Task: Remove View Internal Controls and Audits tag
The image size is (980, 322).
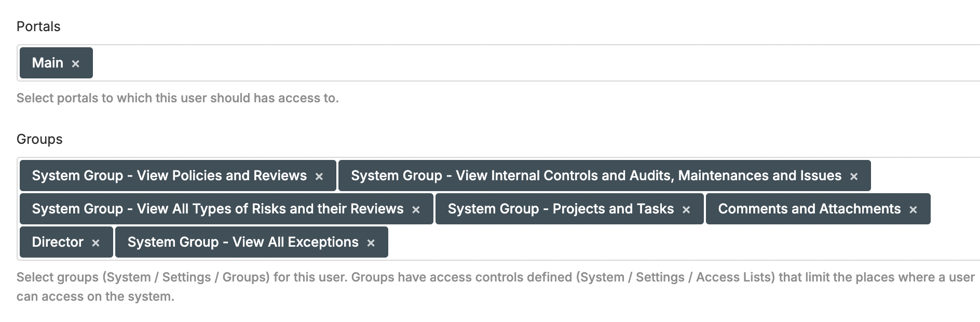Action: (854, 177)
